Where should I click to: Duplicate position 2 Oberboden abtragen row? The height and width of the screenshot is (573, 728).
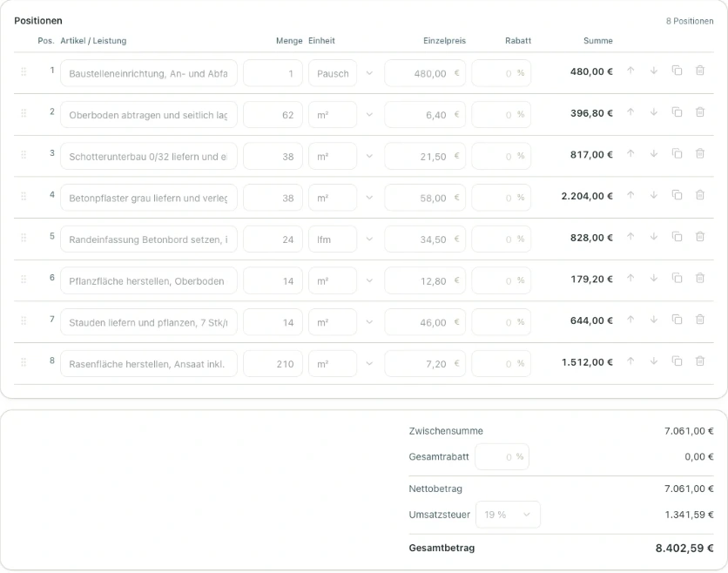(677, 112)
